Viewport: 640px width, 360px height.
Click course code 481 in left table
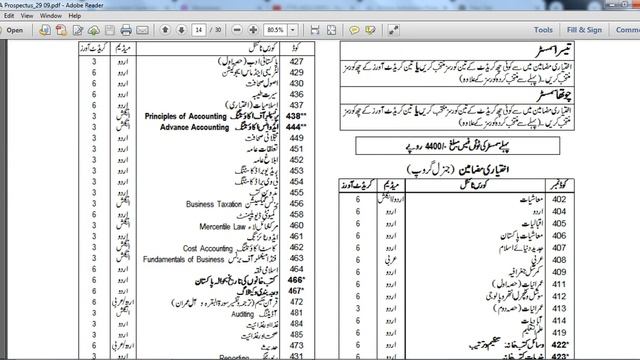coord(296,313)
